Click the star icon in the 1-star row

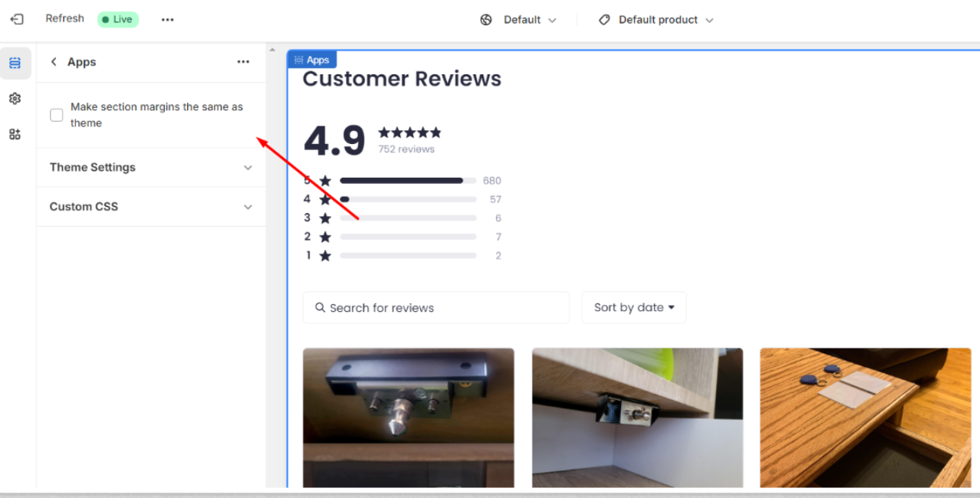325,256
